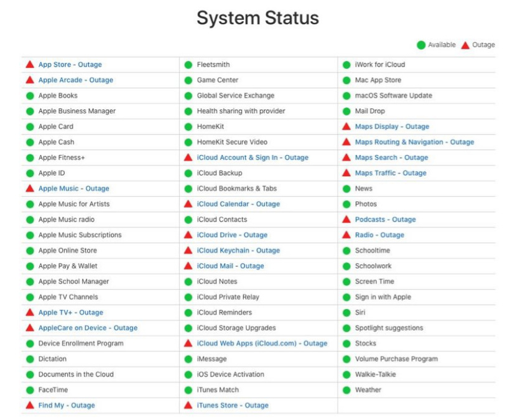The width and height of the screenshot is (510, 420).
Task: Click the green status dot beside Apple Books
Action: click(x=29, y=96)
